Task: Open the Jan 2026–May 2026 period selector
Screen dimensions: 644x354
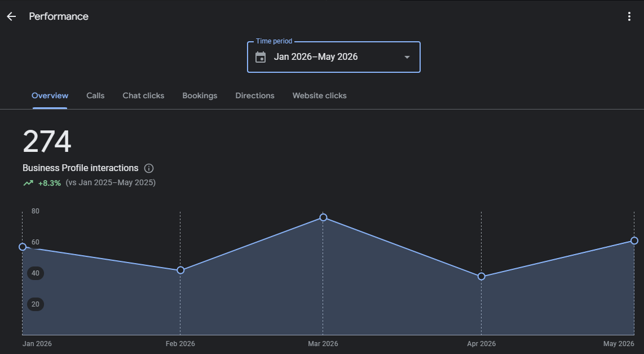Action: click(x=333, y=57)
